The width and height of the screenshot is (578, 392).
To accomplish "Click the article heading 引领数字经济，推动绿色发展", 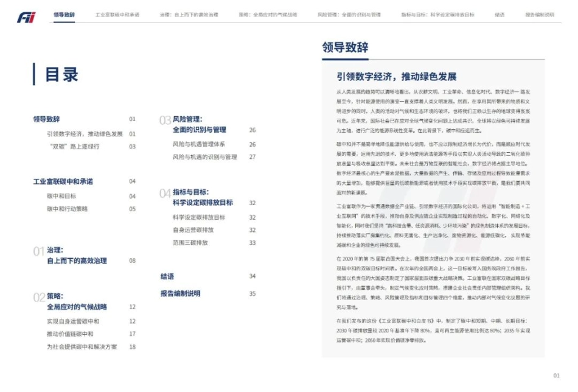I will 396,77.
